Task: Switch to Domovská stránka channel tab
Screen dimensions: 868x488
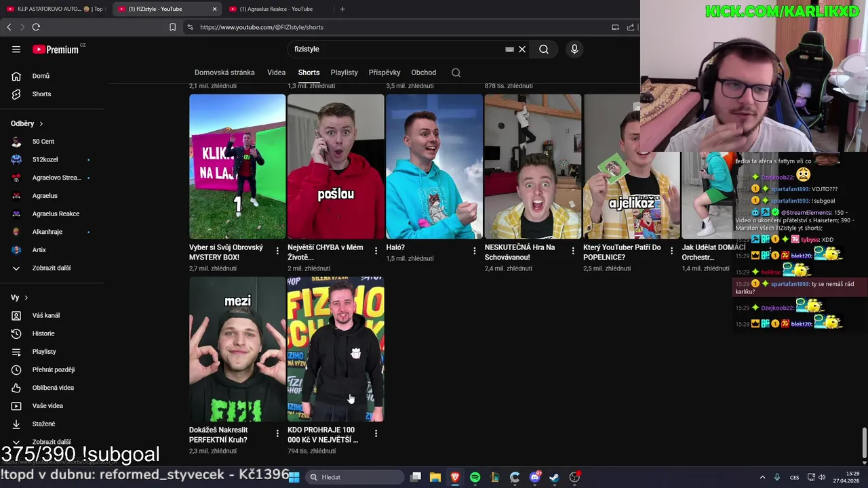Action: tap(224, 73)
